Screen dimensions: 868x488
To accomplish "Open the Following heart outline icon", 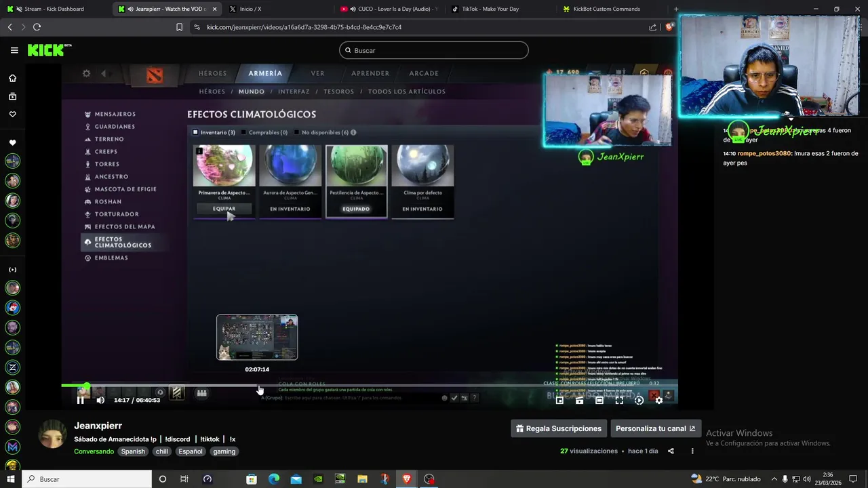I will [12, 115].
